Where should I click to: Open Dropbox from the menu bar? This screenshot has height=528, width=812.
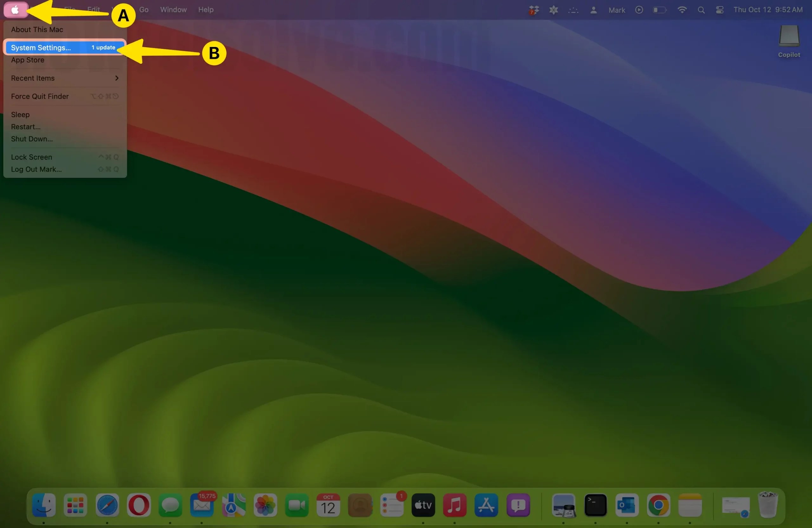(x=533, y=10)
